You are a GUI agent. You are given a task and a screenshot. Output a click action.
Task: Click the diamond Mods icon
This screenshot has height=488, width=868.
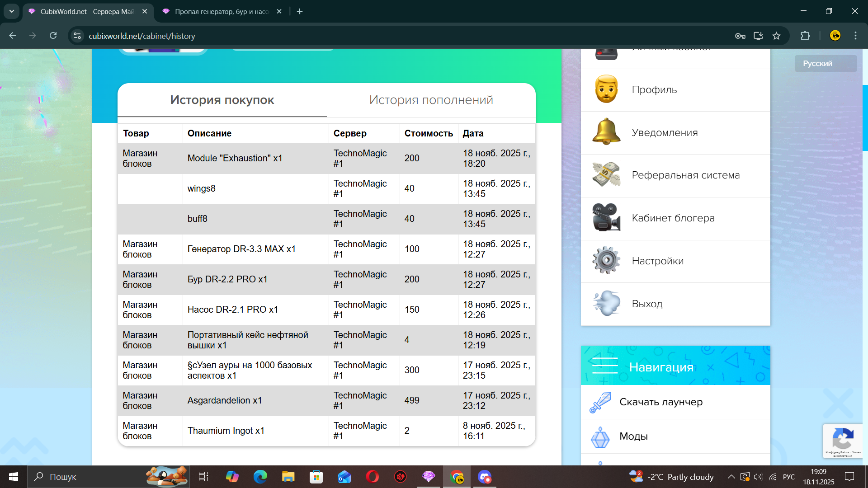click(600, 436)
